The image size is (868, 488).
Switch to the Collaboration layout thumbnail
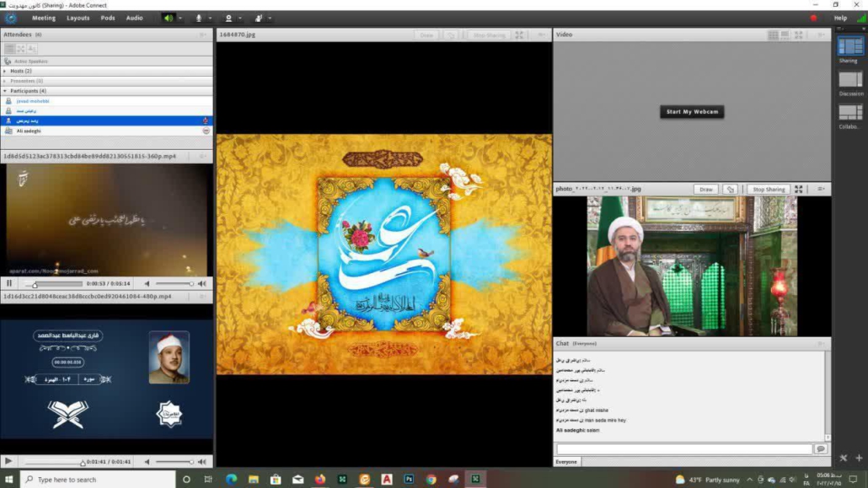849,112
